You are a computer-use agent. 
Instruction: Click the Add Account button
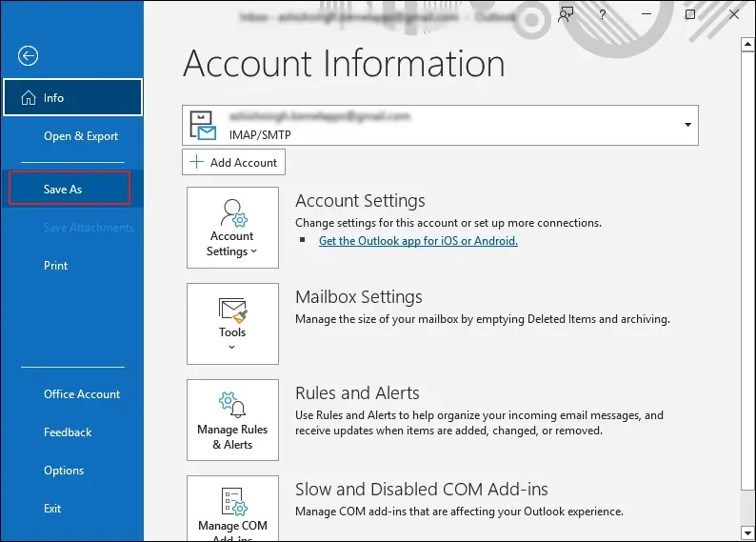point(233,162)
